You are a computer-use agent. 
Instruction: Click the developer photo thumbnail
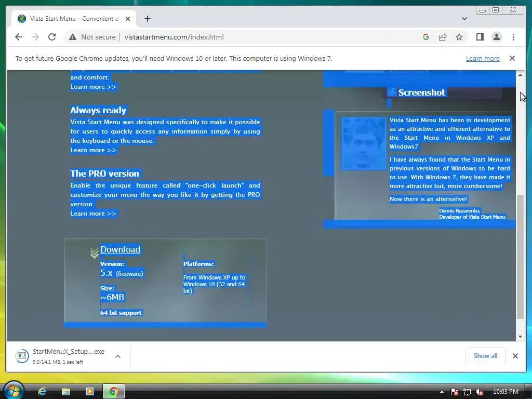coord(363,143)
